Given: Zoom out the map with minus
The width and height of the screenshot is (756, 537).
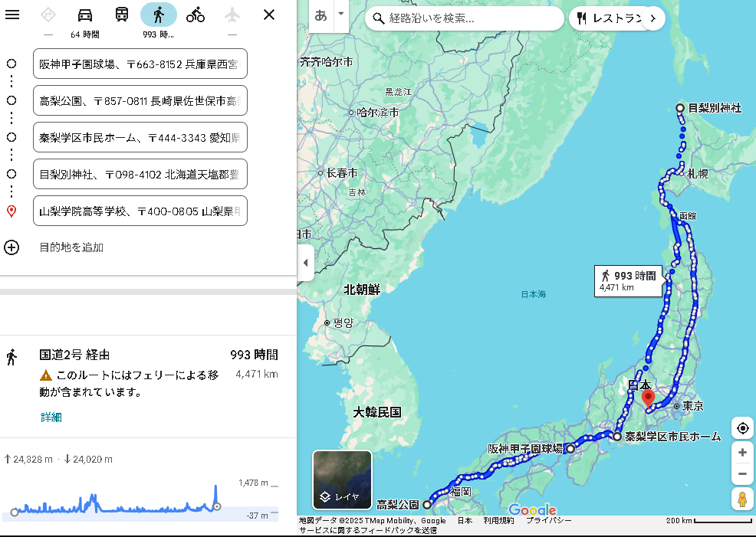Looking at the screenshot, I should (x=742, y=474).
